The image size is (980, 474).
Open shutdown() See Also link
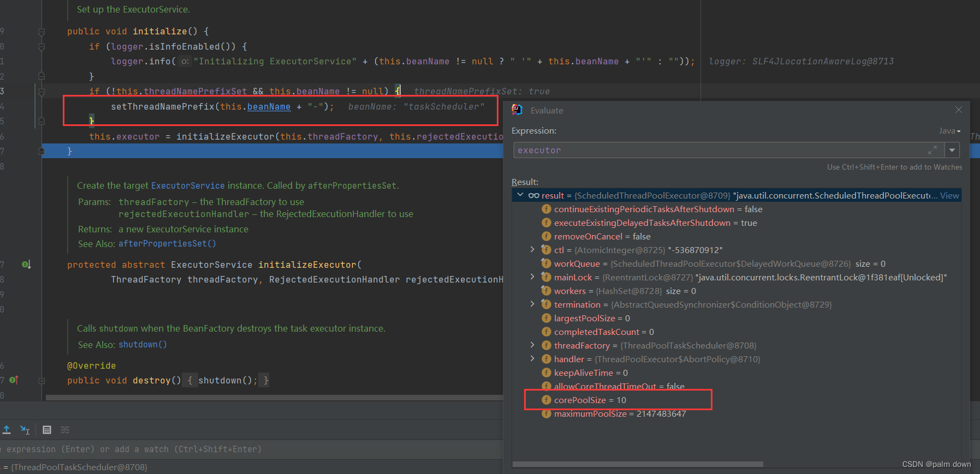click(x=142, y=344)
